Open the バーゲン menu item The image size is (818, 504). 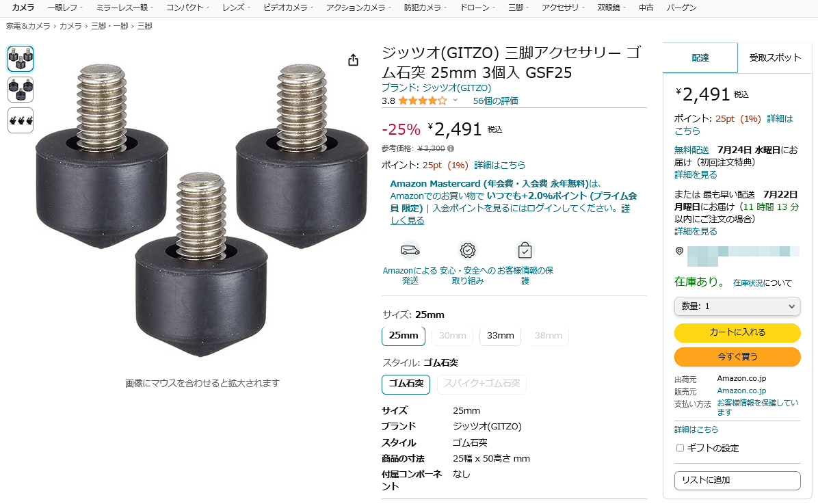click(681, 8)
